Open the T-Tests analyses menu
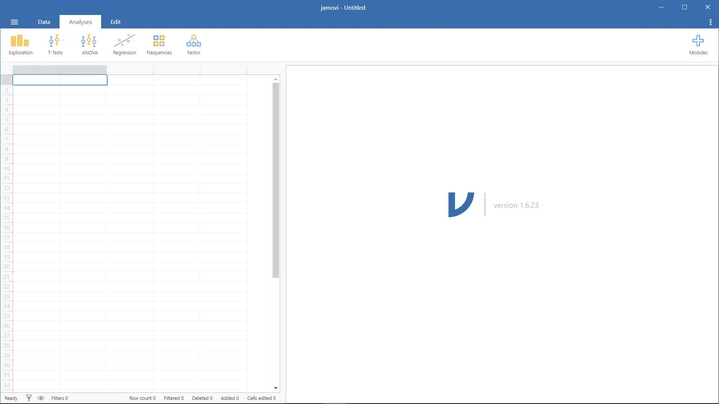 pos(55,44)
